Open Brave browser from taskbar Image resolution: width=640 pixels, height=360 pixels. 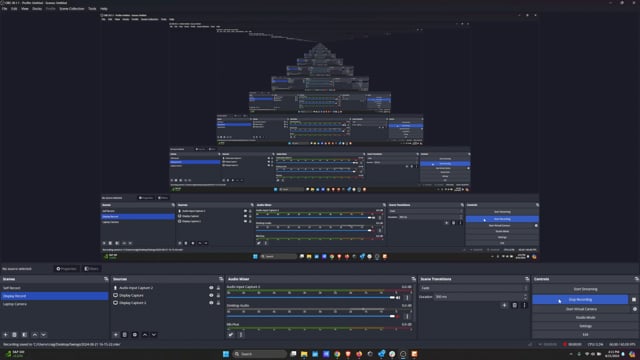click(348, 354)
